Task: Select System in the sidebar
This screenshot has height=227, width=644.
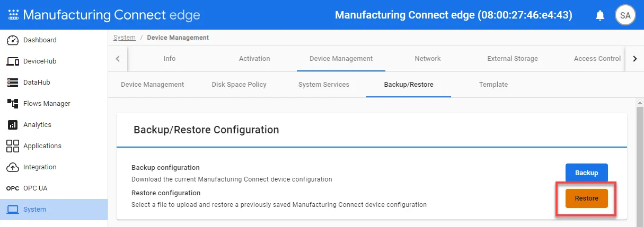Action: point(54,210)
